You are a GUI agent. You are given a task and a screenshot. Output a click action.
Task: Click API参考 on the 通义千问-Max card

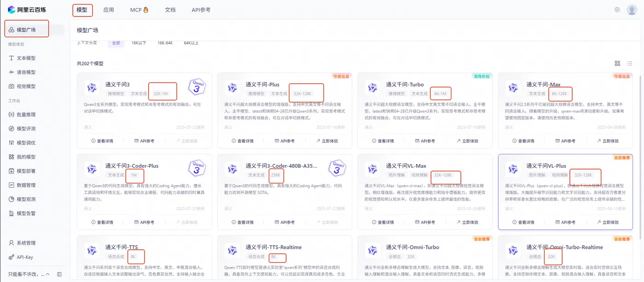[x=564, y=141]
